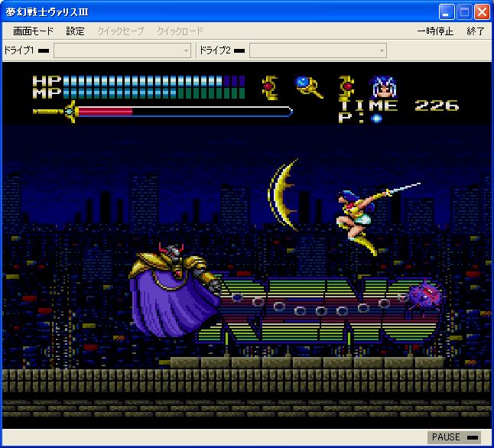Image resolution: width=494 pixels, height=448 pixels.
Task: Click the ドライブ2 access indicator lamp
Action: [x=239, y=50]
